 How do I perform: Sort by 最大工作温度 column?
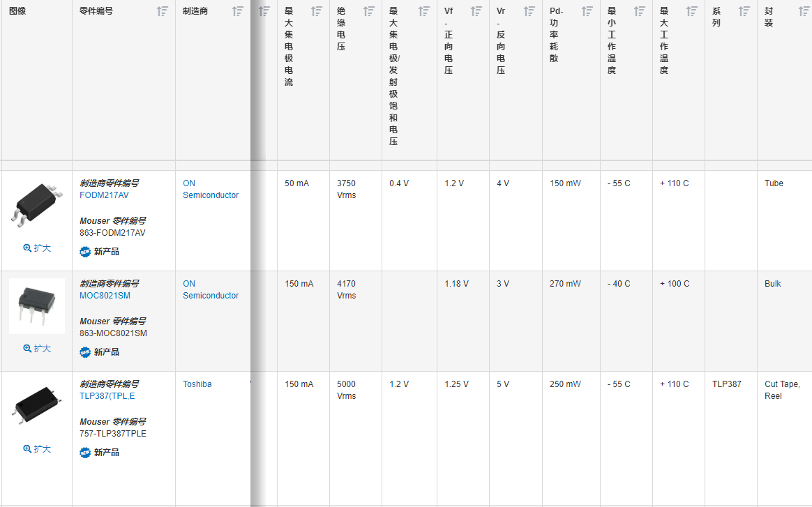[692, 11]
